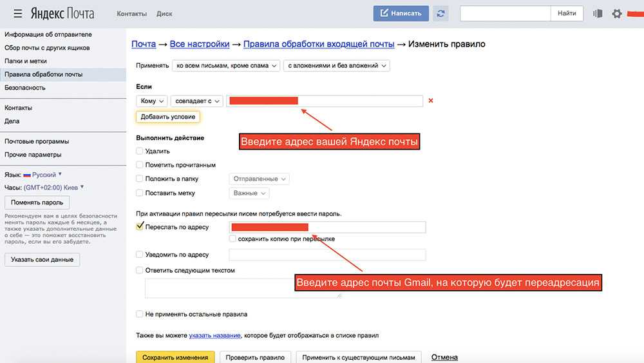Viewport: 644px width, 363px height.
Task: Open the Важные label dropdown
Action: [x=249, y=193]
